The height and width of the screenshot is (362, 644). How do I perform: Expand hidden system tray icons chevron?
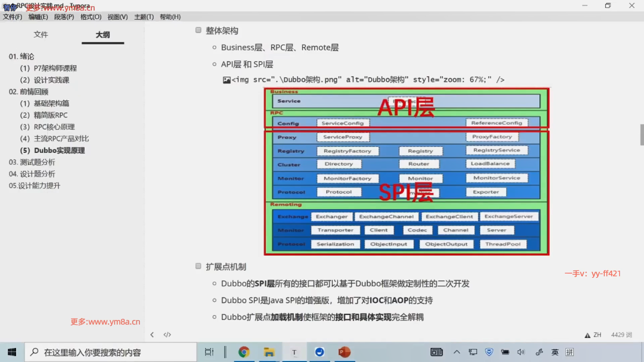pos(457,352)
